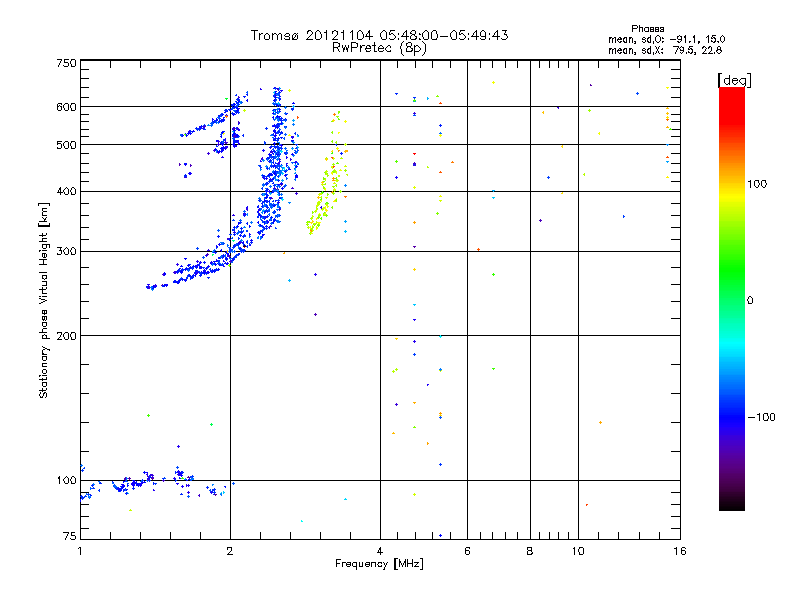Viewport: 800px width, 600px height.
Task: Click the 'mean, sd,O: -91.1, 15.0' line
Action: pyautogui.click(x=666, y=39)
